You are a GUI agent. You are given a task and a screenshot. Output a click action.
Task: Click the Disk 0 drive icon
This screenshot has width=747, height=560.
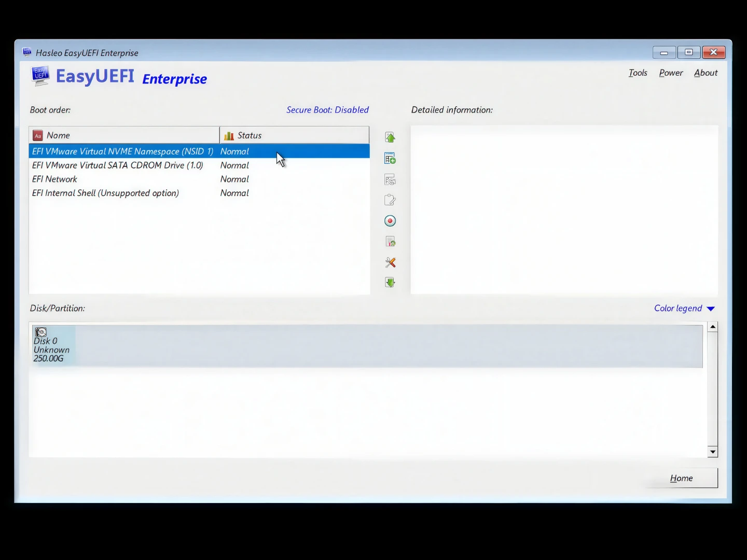pyautogui.click(x=41, y=332)
